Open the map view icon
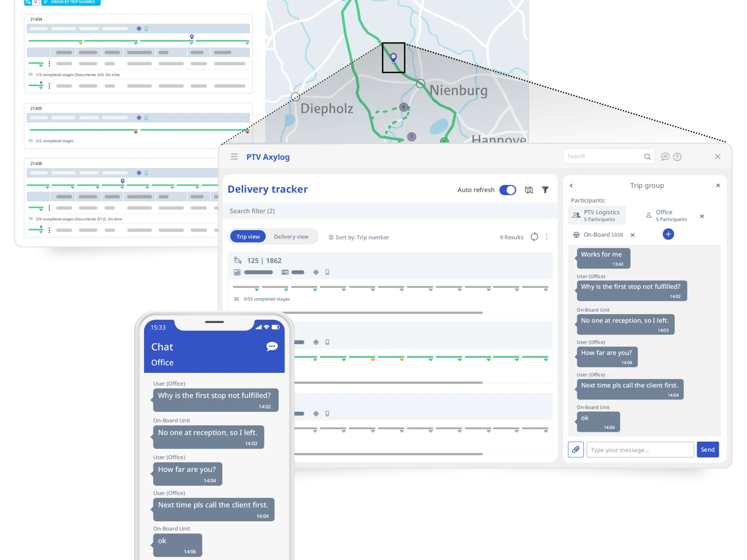Screen dimensions: 747x560 click(528, 190)
